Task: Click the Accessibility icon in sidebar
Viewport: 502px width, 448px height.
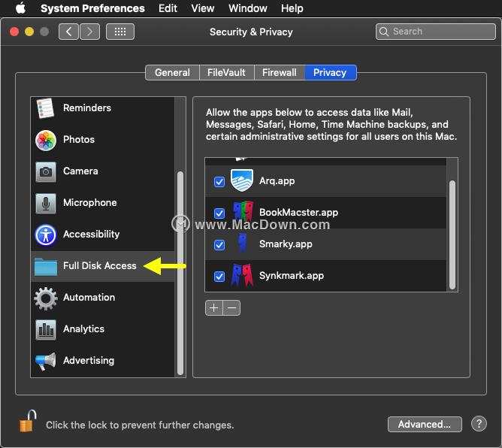Action: 46,235
